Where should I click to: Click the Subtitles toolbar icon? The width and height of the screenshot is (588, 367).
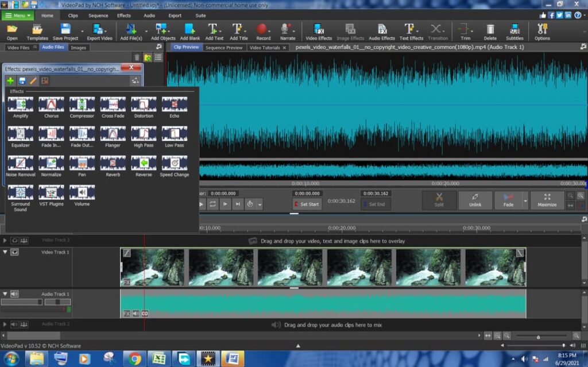coord(514,31)
